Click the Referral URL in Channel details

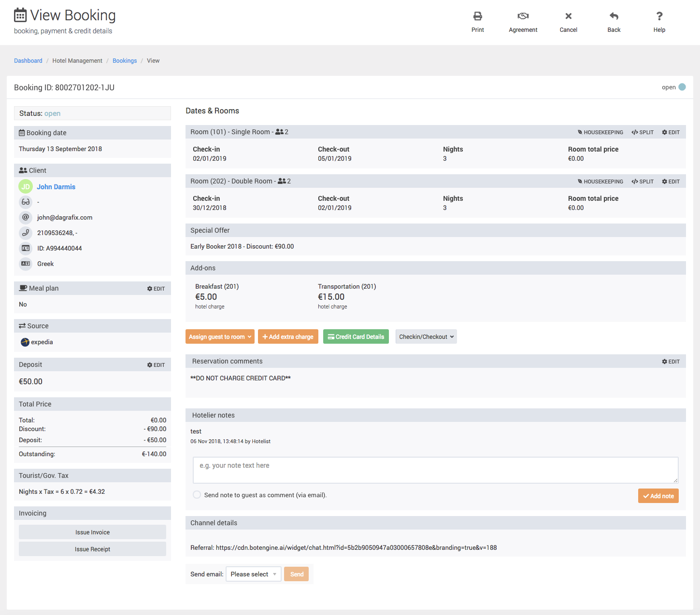point(356,547)
